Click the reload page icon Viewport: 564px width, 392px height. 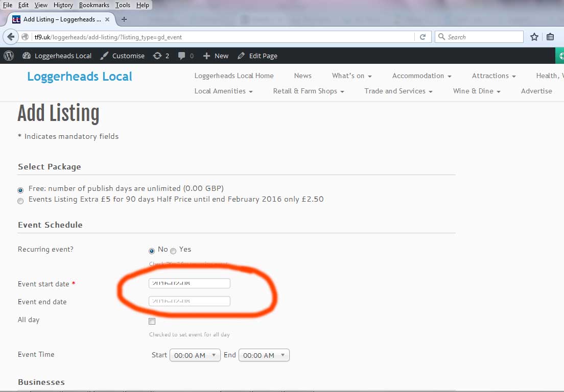tap(422, 37)
